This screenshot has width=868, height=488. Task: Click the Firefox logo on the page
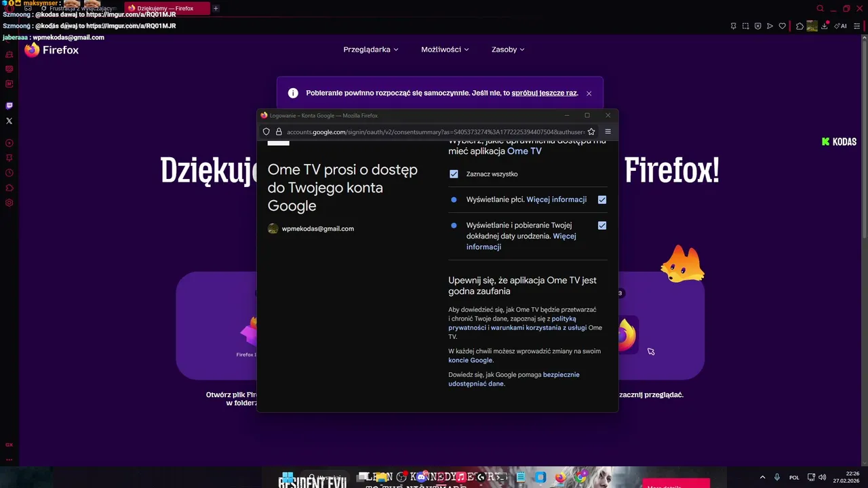pyautogui.click(x=52, y=50)
